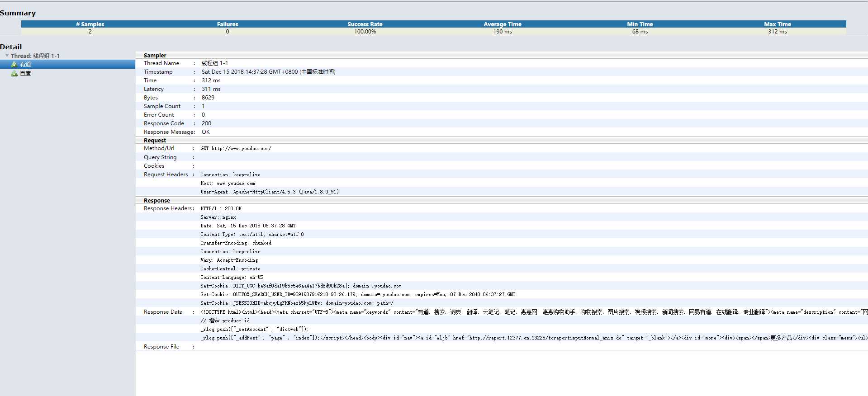The image size is (868, 396).
Task: Click the 'Sample Count' row label
Action: tap(162, 106)
